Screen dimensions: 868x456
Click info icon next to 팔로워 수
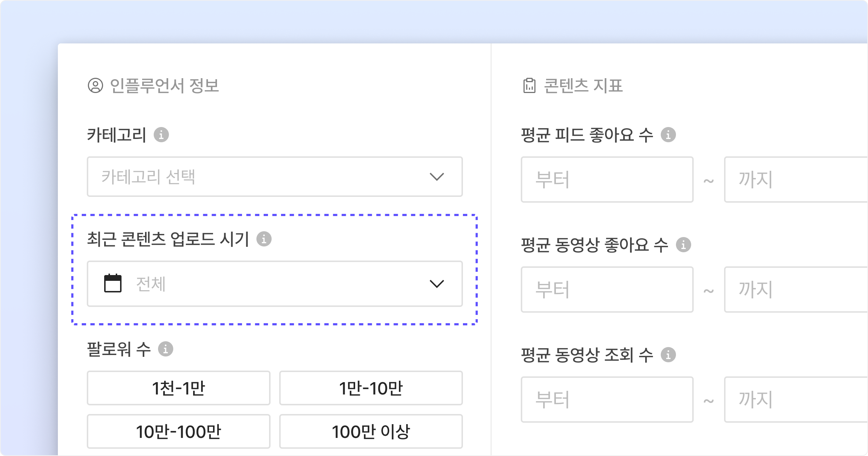point(166,349)
